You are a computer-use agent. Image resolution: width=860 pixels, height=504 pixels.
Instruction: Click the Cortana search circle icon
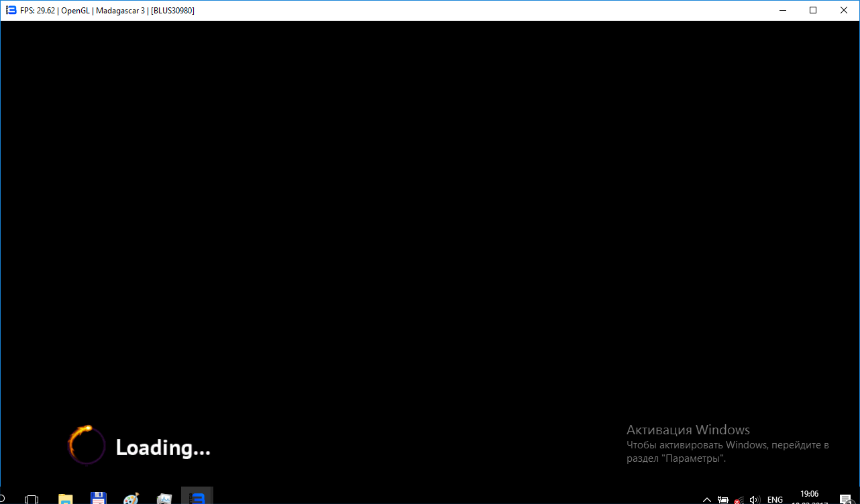tap(2, 499)
